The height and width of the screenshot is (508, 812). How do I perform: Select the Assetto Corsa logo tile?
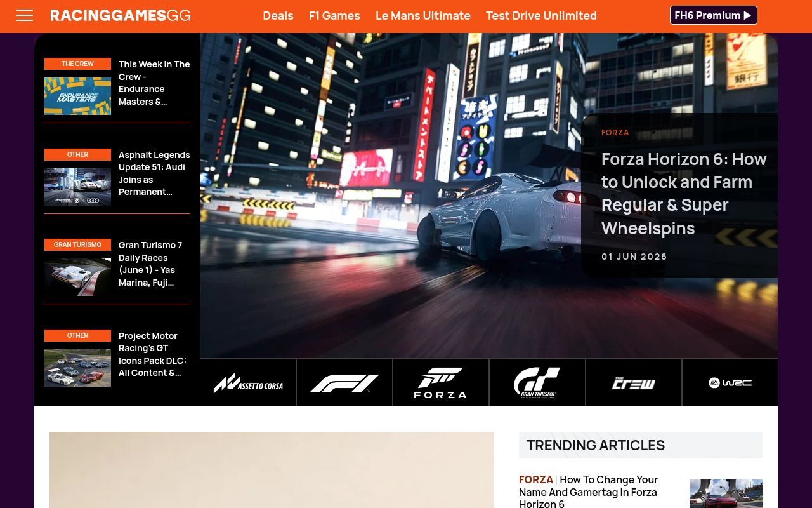(x=248, y=383)
